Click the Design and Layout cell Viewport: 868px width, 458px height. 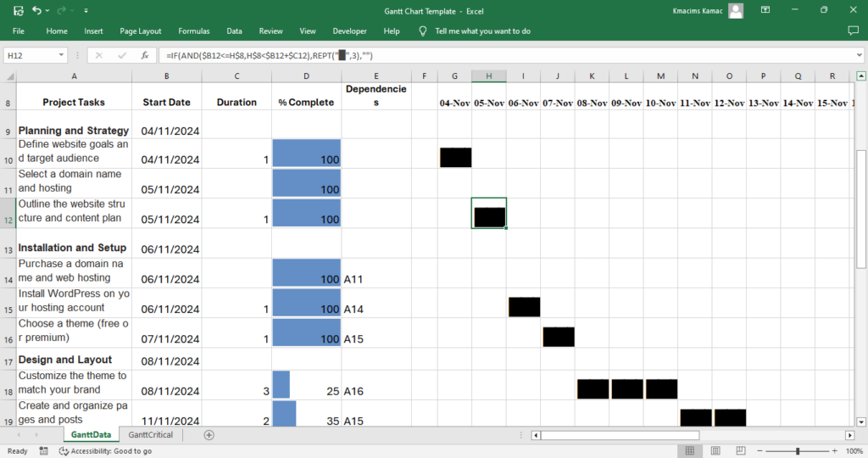pos(74,359)
